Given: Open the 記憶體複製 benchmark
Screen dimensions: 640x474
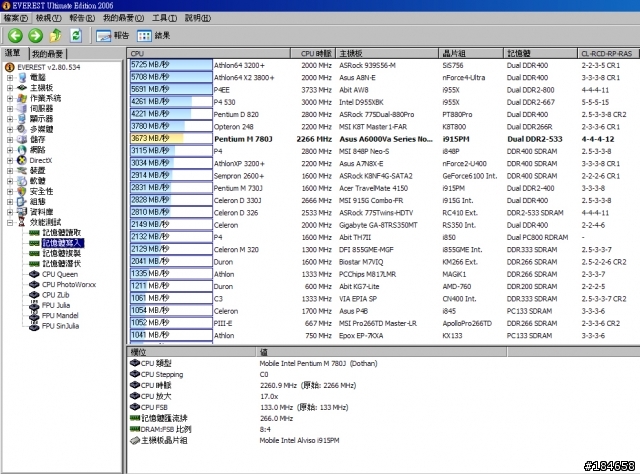Looking at the screenshot, I should click(61, 254).
